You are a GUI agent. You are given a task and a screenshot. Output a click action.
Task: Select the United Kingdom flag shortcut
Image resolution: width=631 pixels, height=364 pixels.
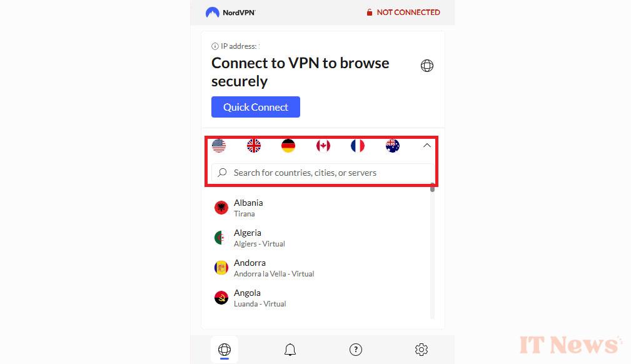[253, 146]
